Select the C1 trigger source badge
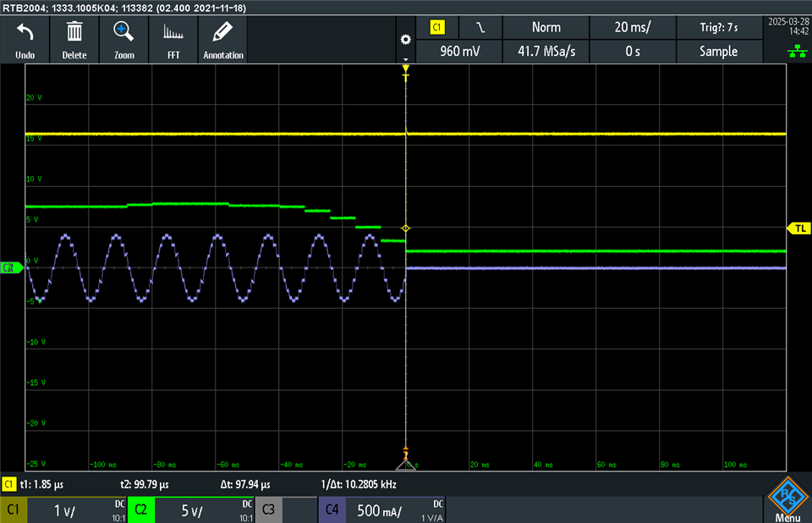This screenshot has width=812, height=523. [437, 27]
